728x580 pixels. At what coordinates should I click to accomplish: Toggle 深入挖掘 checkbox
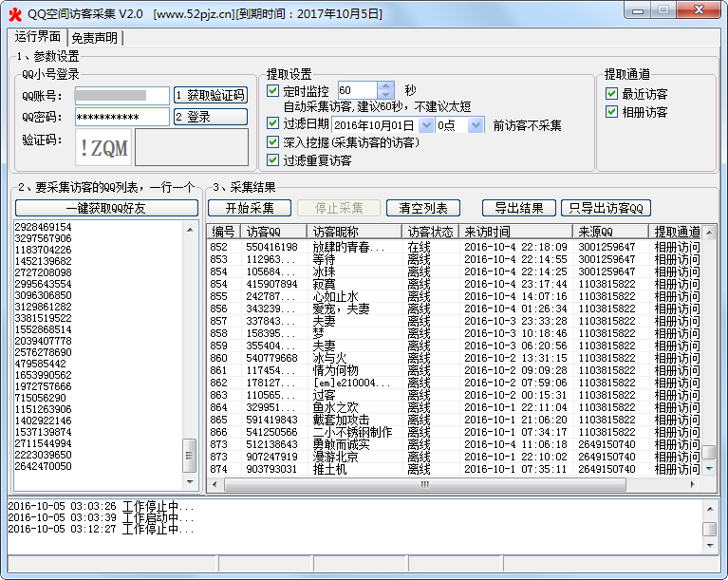coord(273,142)
